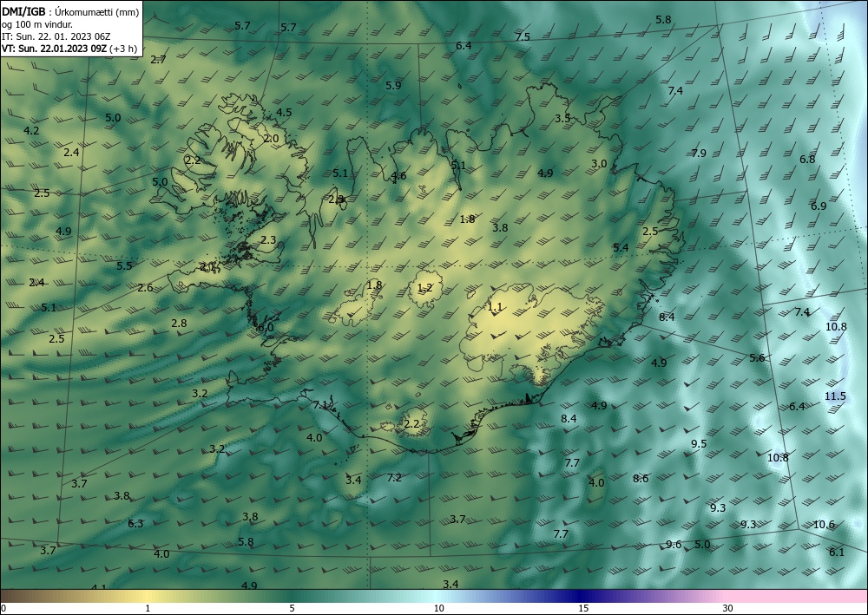Click the legend tick label 1
Screen dimensions: 868x615
[x=148, y=609]
